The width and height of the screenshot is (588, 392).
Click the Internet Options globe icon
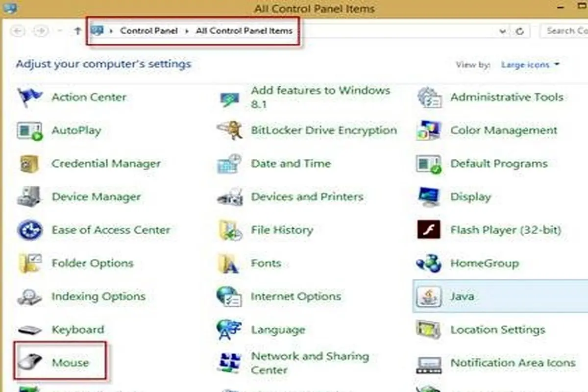229,296
